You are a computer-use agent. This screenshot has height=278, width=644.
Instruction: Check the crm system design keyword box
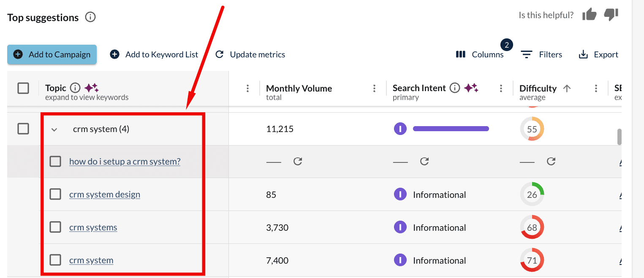55,194
